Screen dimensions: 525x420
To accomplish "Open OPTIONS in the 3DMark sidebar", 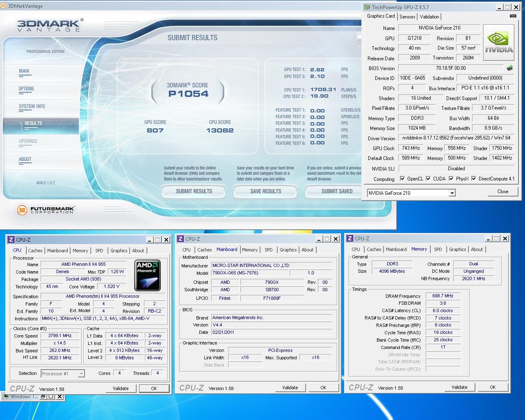I will (x=26, y=89).
